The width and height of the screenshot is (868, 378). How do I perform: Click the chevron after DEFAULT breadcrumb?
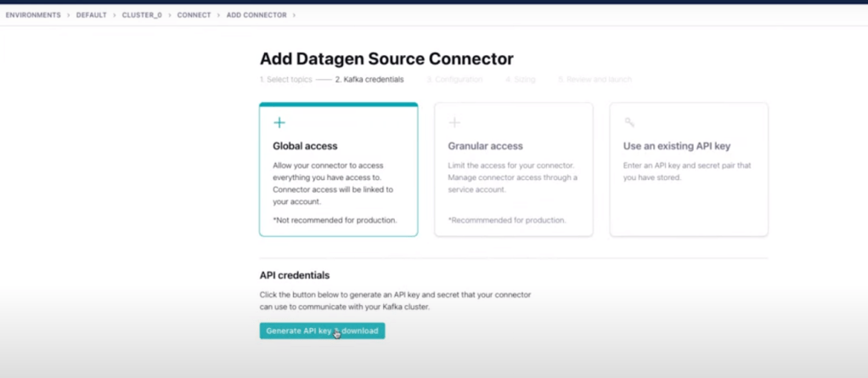point(115,15)
